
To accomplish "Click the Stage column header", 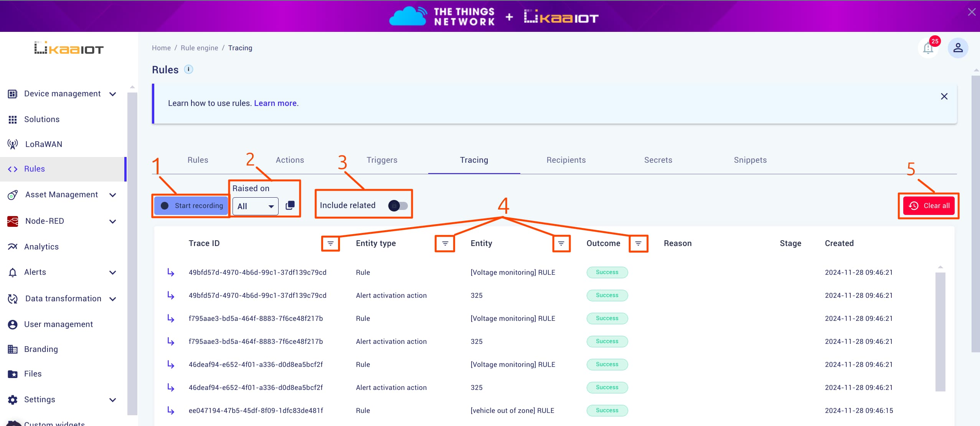I will (790, 244).
